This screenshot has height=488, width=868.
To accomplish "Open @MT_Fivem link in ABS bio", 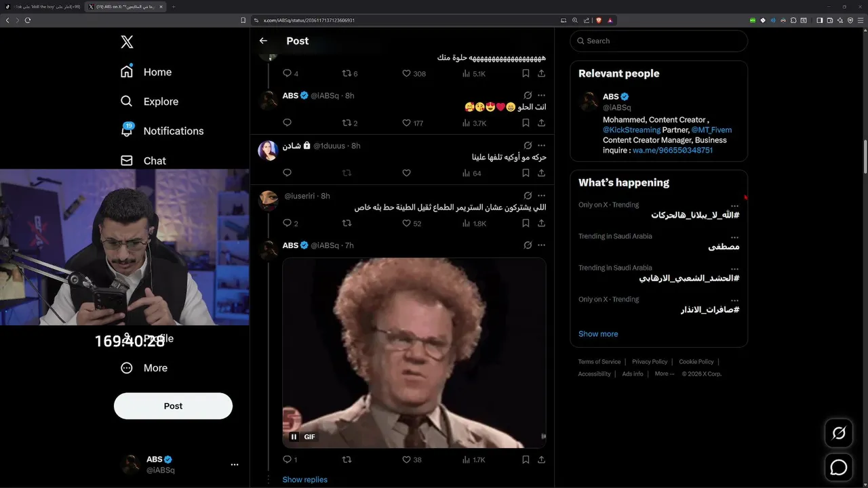I will (711, 129).
